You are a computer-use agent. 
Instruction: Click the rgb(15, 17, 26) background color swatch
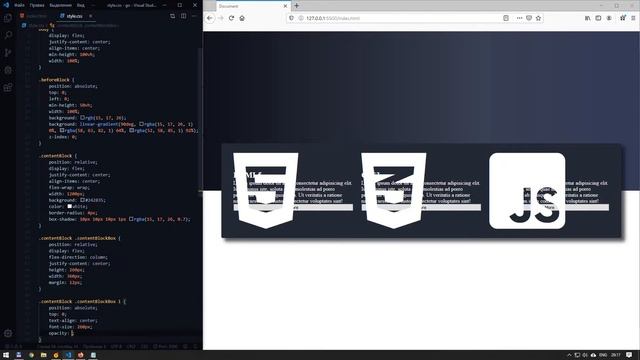(x=83, y=118)
